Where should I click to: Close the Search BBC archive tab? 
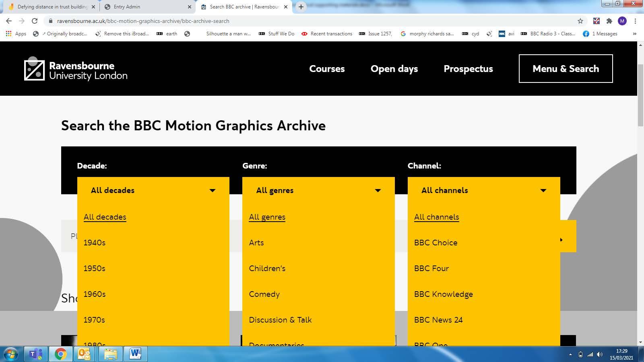click(x=286, y=7)
